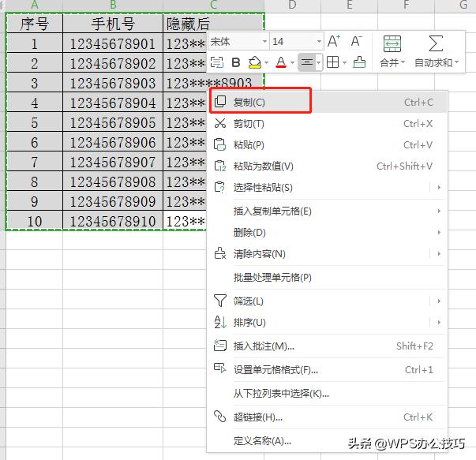Image resolution: width=476 pixels, height=460 pixels.
Task: Choose 粘贴为数值(V) menu entry
Action: coord(328,166)
